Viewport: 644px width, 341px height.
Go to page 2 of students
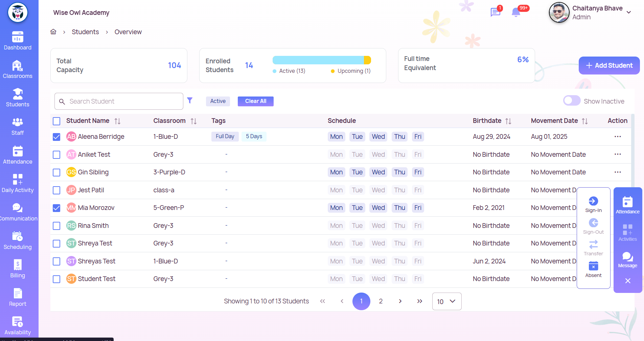click(381, 301)
